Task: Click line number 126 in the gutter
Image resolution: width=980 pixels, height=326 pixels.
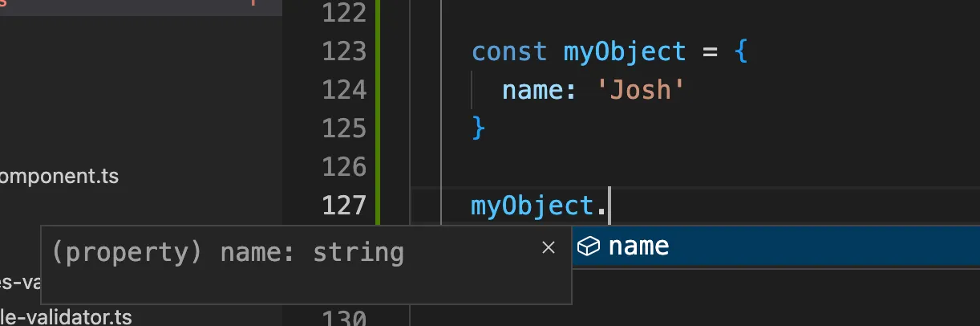Action: [343, 167]
